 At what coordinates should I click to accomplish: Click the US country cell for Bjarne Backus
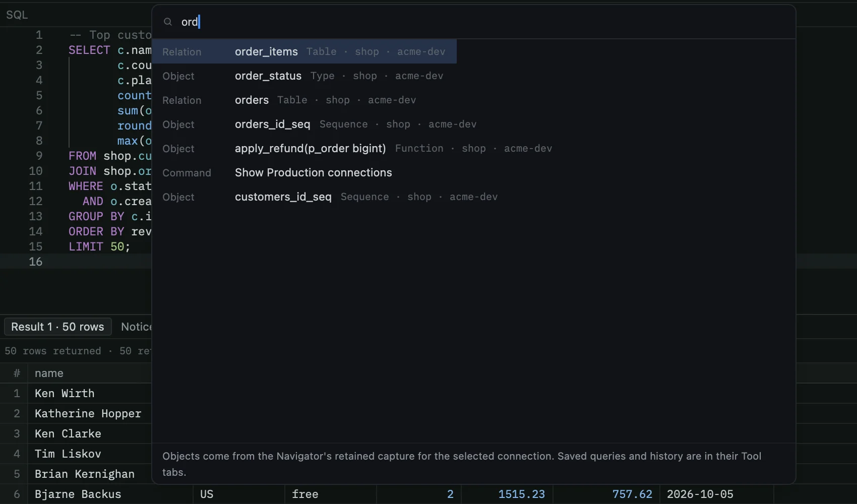pos(239,494)
